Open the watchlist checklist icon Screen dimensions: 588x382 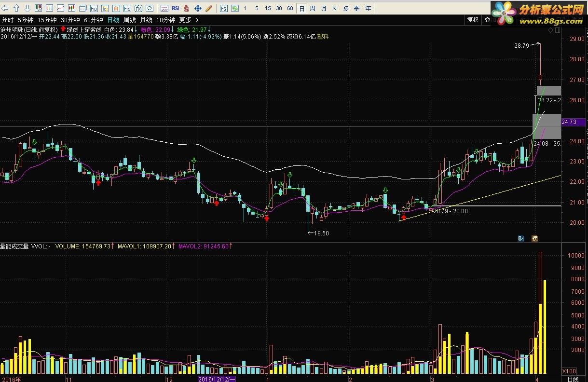tap(38, 8)
